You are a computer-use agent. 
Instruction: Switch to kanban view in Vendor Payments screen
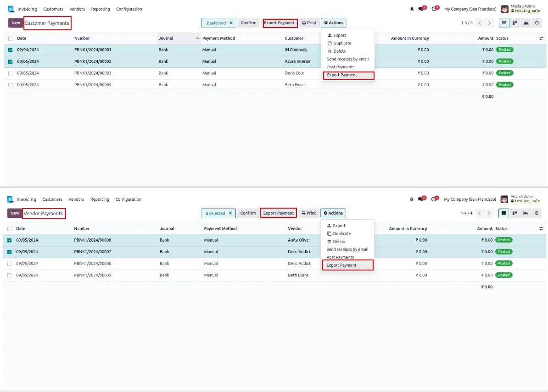pyautogui.click(x=514, y=213)
